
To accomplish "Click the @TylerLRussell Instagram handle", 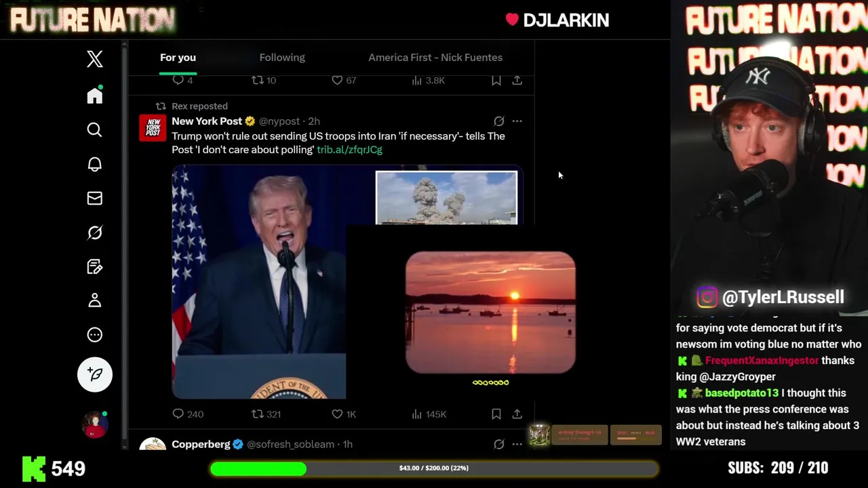I will click(x=783, y=298).
